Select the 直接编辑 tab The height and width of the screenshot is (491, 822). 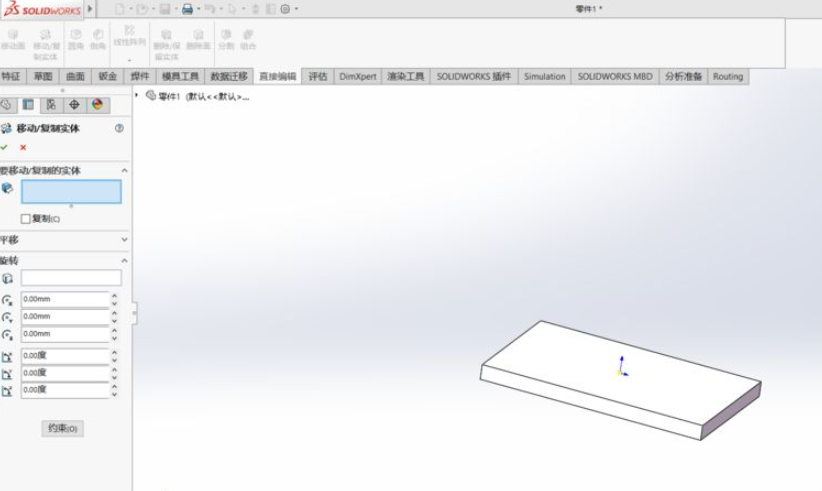click(278, 77)
